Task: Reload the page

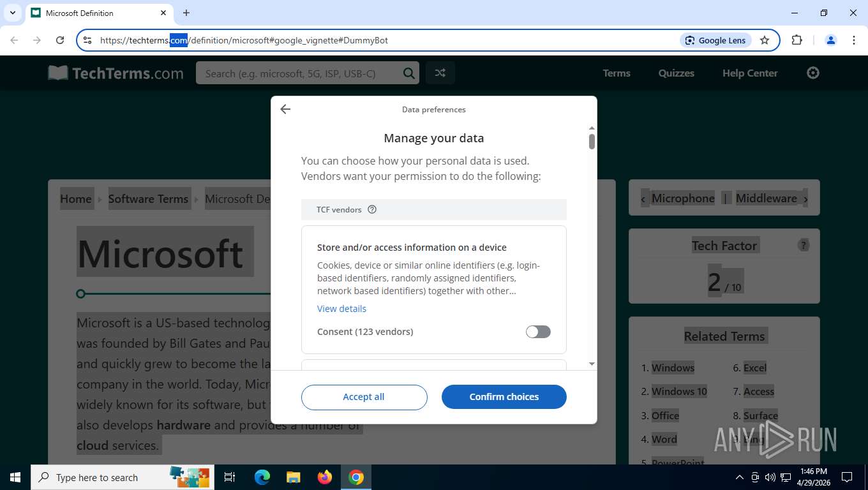Action: point(60,40)
